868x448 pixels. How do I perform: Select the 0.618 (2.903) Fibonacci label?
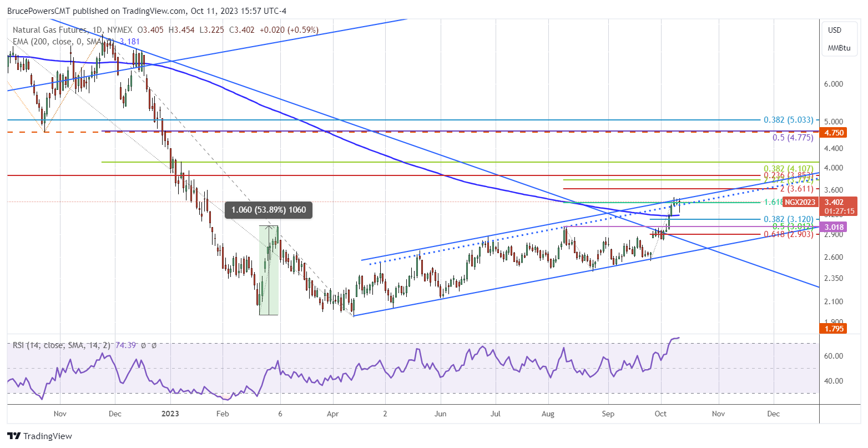coord(788,234)
